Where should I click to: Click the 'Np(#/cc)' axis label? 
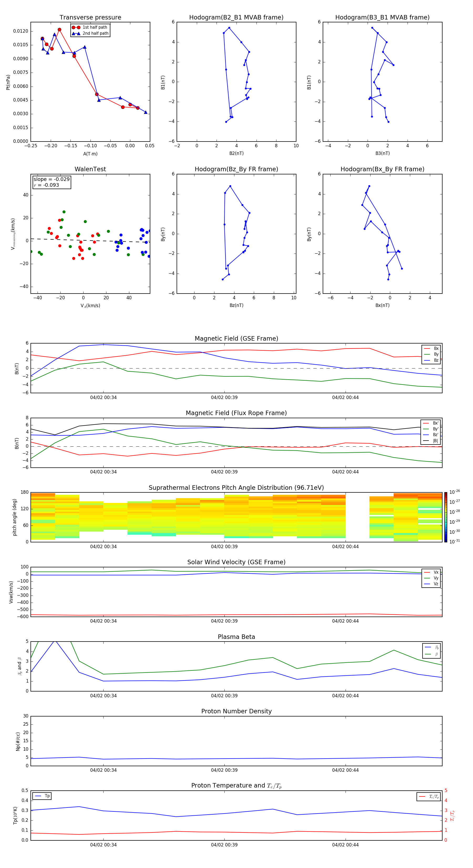click(18, 741)
